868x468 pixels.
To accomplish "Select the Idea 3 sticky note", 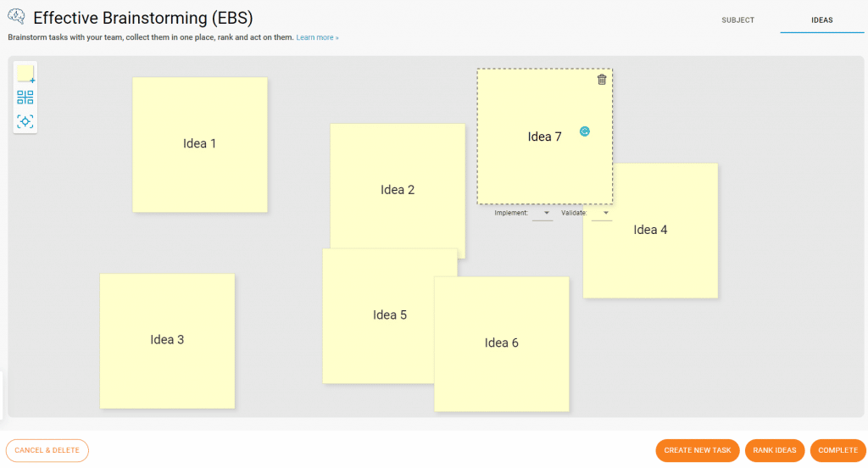I will click(x=167, y=340).
